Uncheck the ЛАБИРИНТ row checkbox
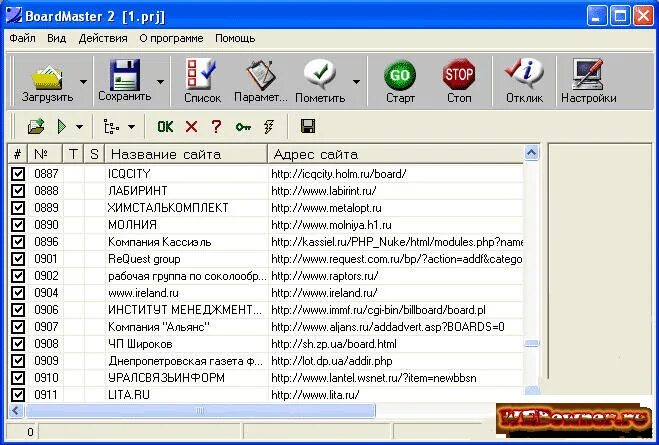The image size is (659, 445). [x=18, y=191]
